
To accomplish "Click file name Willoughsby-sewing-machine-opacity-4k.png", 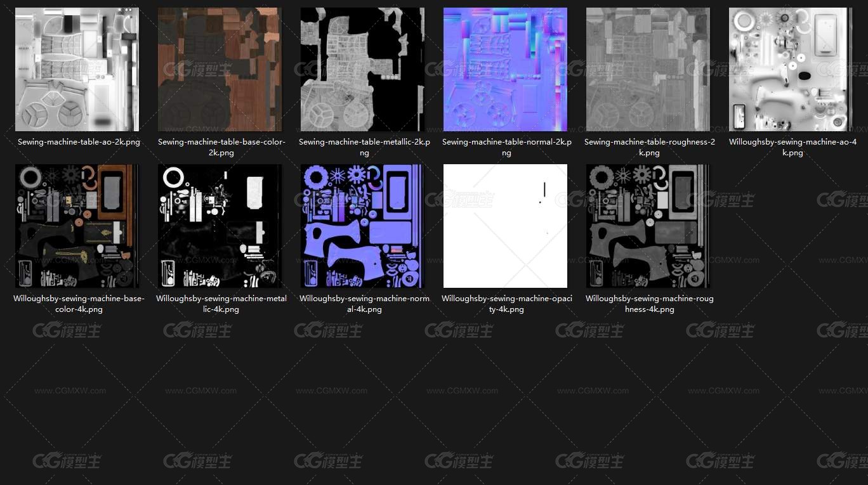I will point(507,304).
